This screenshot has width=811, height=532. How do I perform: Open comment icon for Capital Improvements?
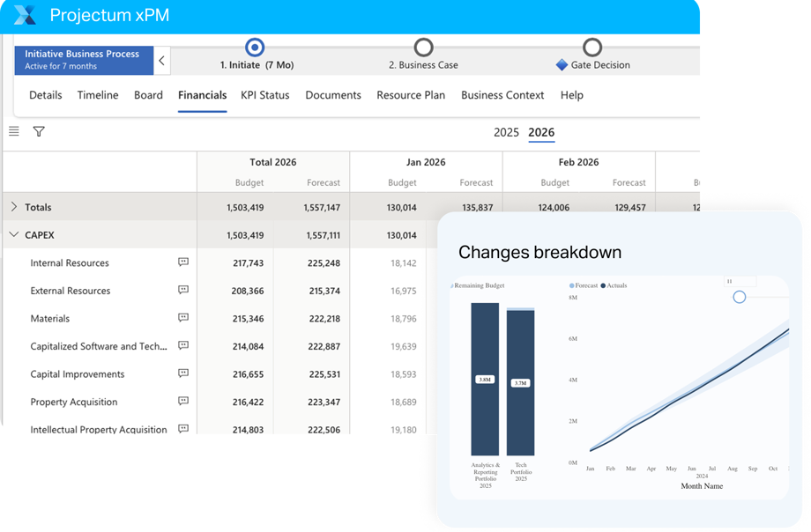[183, 373]
